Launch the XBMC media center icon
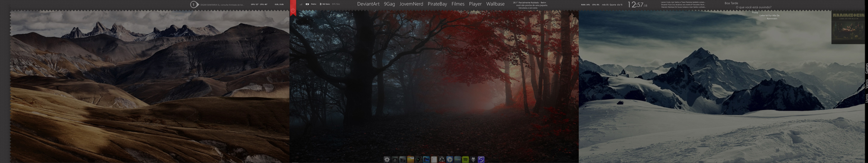The height and width of the screenshot is (163, 868). click(x=458, y=160)
